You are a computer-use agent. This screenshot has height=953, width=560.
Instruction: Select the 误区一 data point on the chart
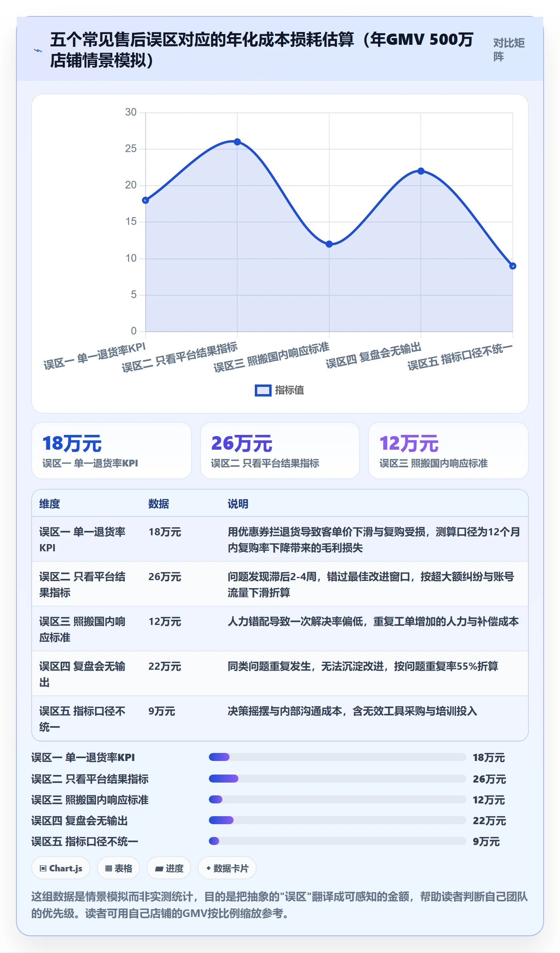point(146,200)
